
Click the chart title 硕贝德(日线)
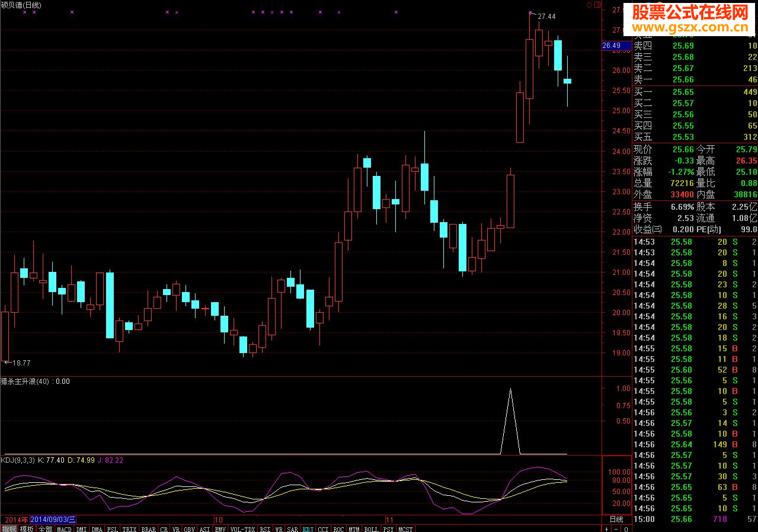(21, 5)
